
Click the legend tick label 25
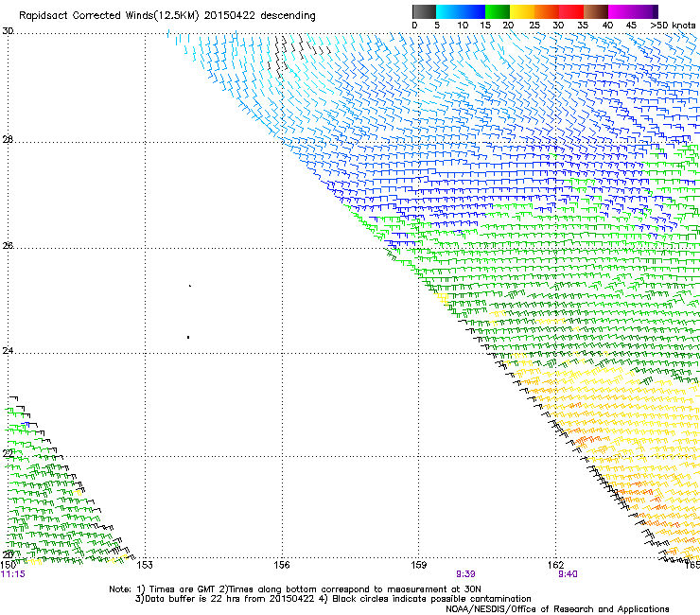pyautogui.click(x=534, y=26)
